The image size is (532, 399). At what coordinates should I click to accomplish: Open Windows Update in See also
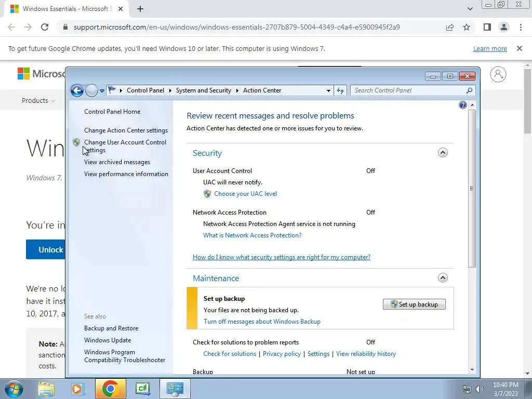(x=108, y=340)
